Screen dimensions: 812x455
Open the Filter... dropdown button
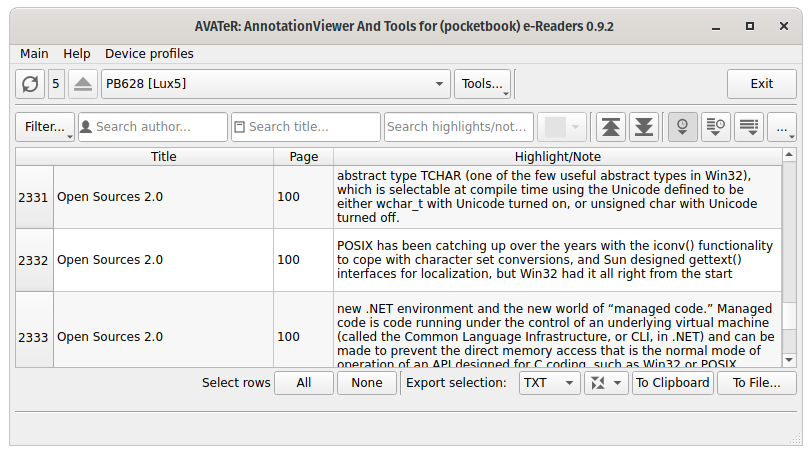pyautogui.click(x=45, y=127)
